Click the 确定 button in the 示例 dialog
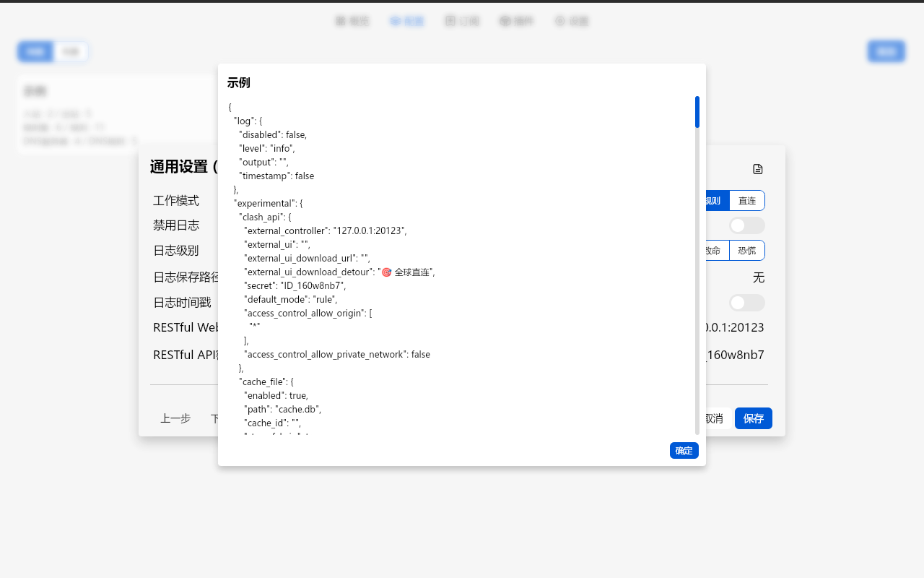The image size is (924, 578). [684, 451]
